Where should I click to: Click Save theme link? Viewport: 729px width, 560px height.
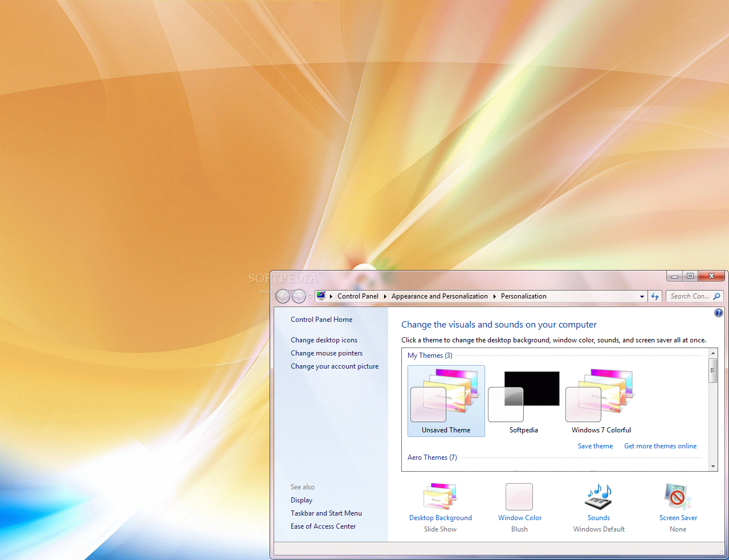[x=595, y=446]
